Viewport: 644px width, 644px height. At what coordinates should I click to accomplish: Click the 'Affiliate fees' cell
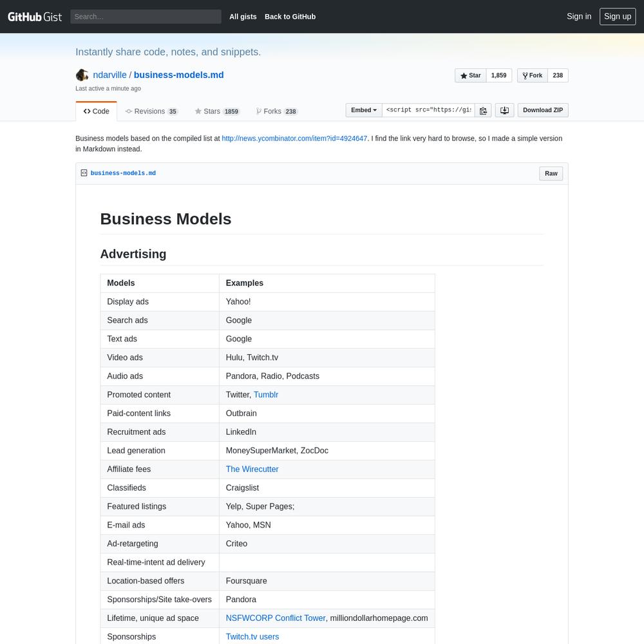pyautogui.click(x=160, y=469)
